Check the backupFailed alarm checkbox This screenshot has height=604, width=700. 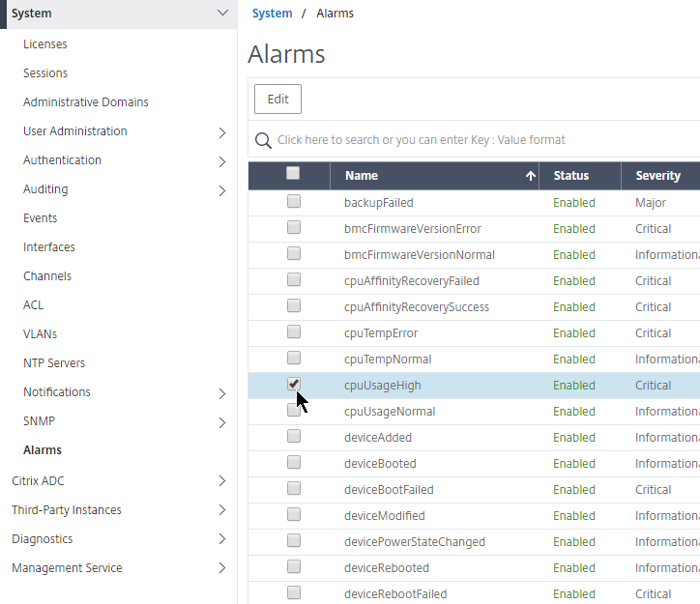294,202
